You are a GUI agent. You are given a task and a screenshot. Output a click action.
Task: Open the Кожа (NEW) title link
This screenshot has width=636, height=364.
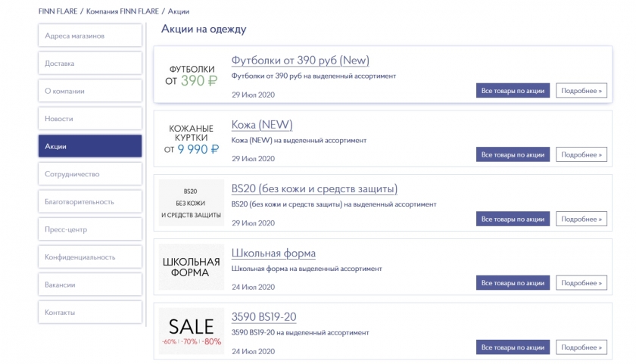coord(261,125)
